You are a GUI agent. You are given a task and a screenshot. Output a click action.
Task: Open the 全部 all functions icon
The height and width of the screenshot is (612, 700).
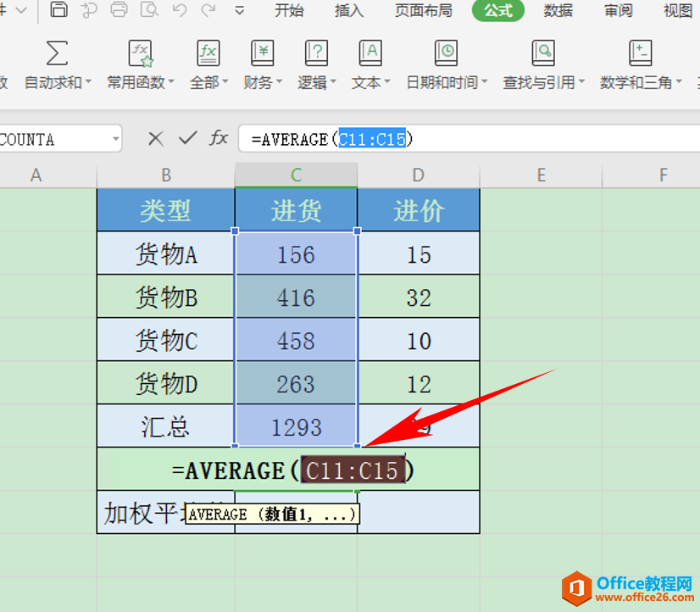(208, 53)
